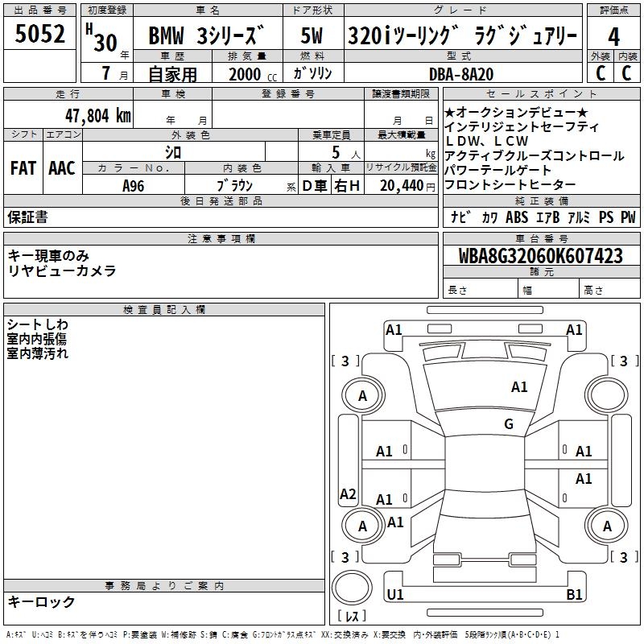Click the recycle deposit amount 20,440円
The image size is (644, 644).
pyautogui.click(x=401, y=185)
